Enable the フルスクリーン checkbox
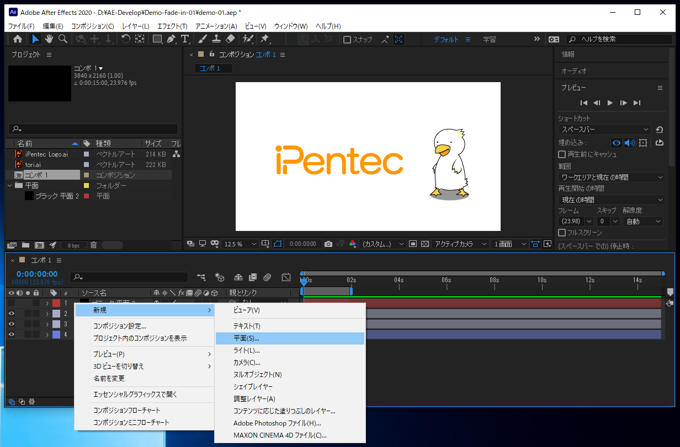The image size is (680, 447). (x=562, y=233)
